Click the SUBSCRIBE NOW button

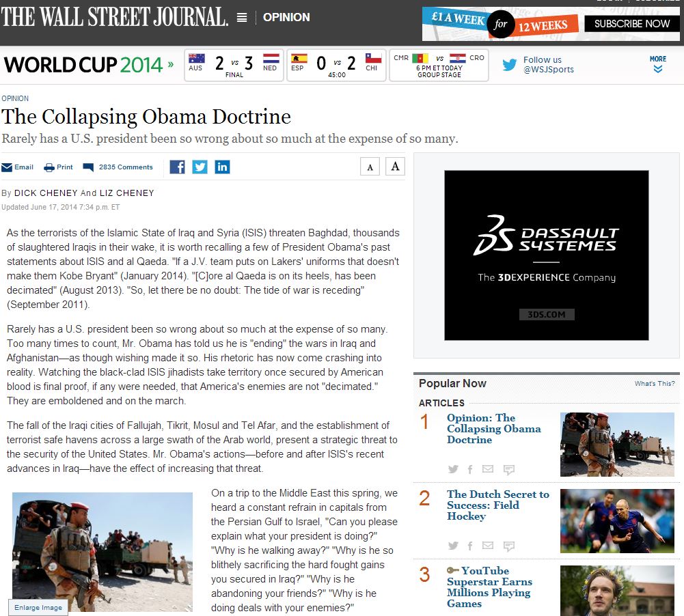click(x=631, y=24)
